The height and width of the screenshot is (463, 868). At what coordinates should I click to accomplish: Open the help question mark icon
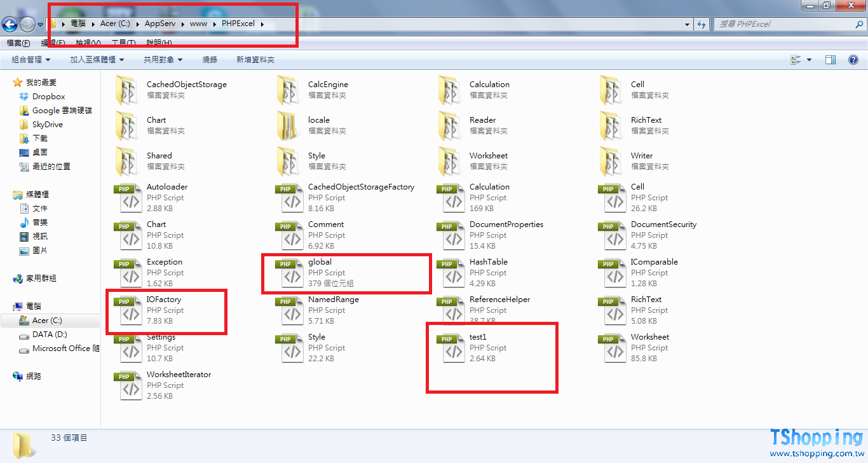tap(853, 60)
